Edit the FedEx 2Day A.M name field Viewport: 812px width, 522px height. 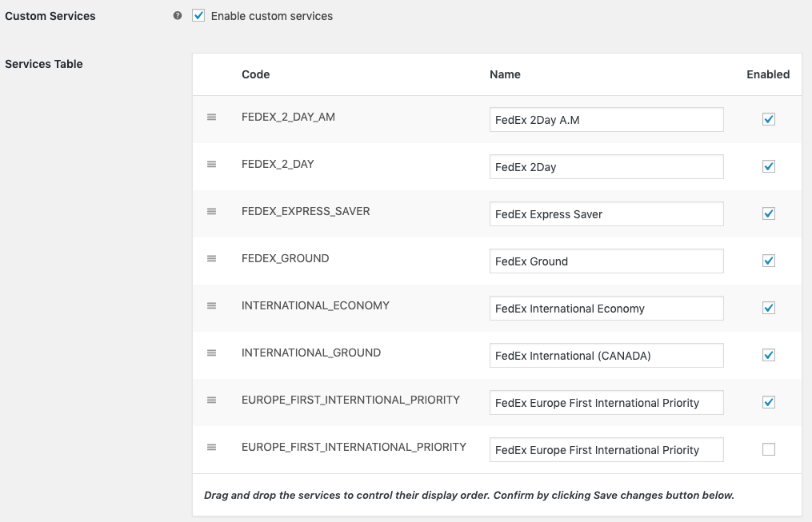point(606,120)
